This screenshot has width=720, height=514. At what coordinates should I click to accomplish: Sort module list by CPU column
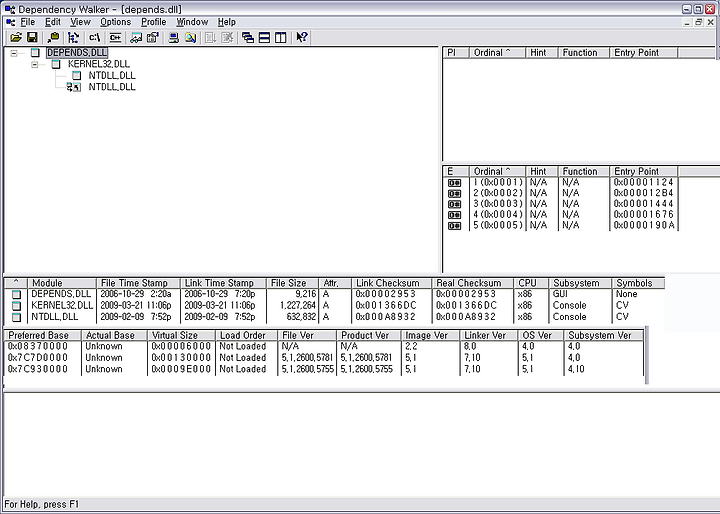[531, 283]
